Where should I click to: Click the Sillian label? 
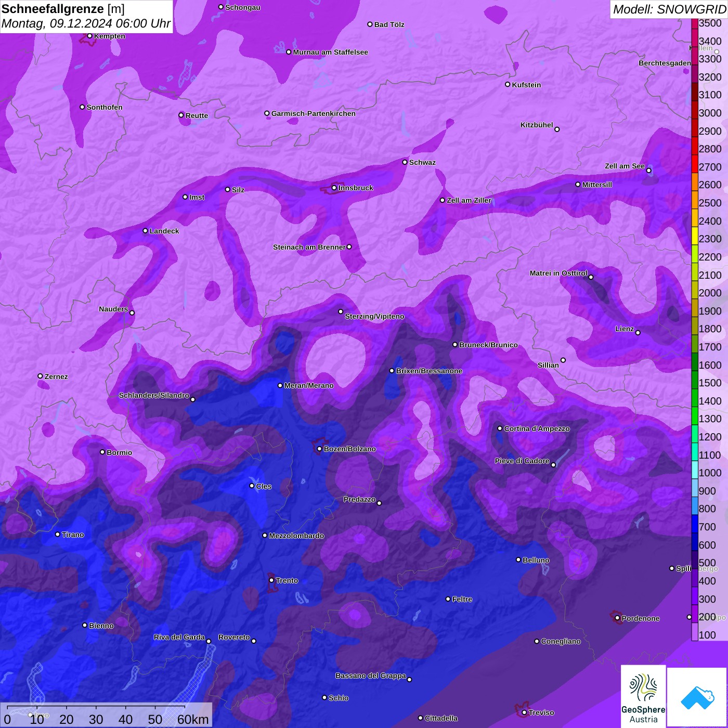[548, 365]
